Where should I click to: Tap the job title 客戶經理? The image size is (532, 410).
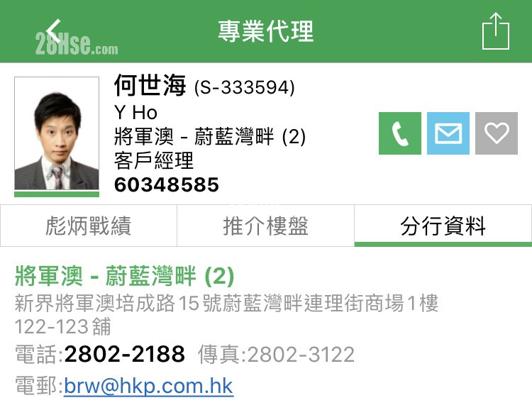(x=154, y=160)
